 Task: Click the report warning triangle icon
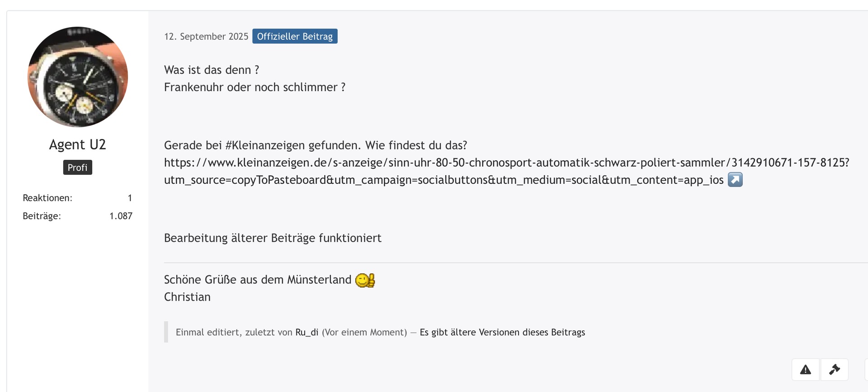[x=806, y=370]
